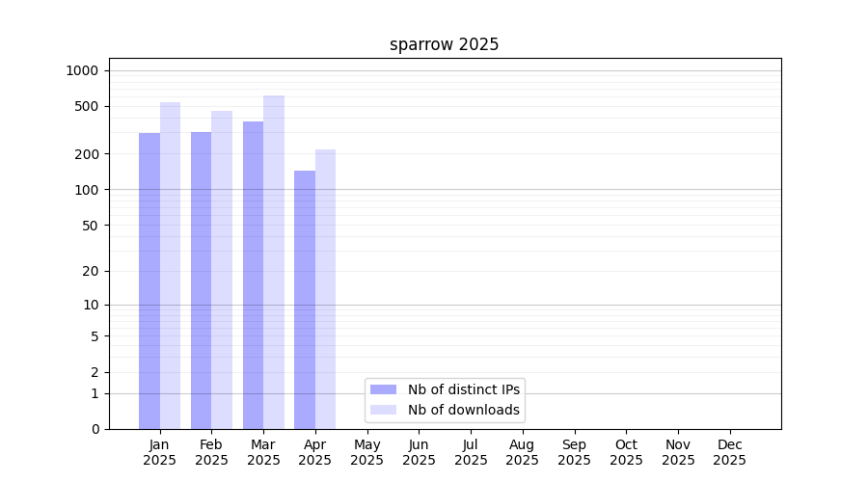This screenshot has width=868, height=482.
Task: Select the February distinct IPs bar
Action: coord(201,281)
